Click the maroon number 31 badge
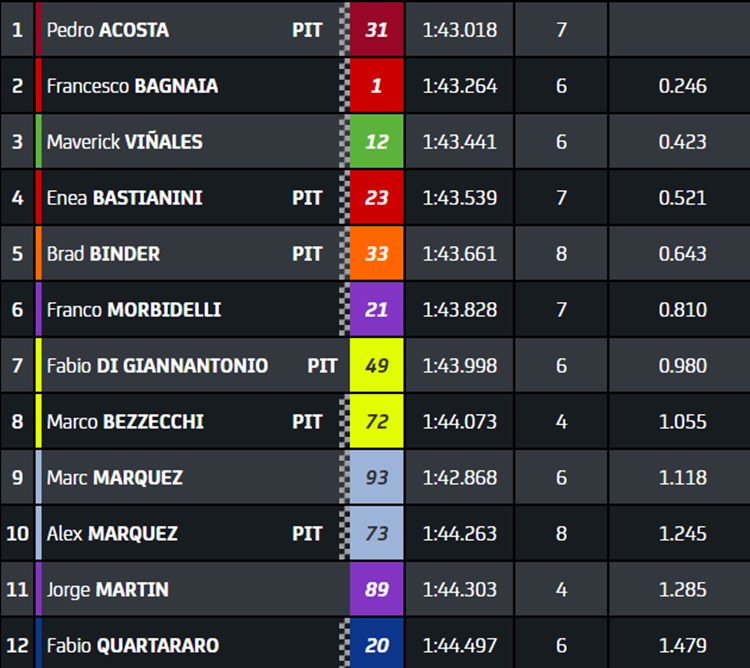The image size is (750, 668). click(x=376, y=30)
